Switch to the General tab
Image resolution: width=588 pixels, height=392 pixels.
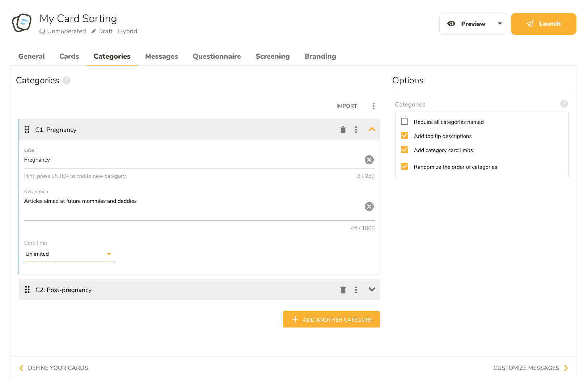click(x=31, y=57)
